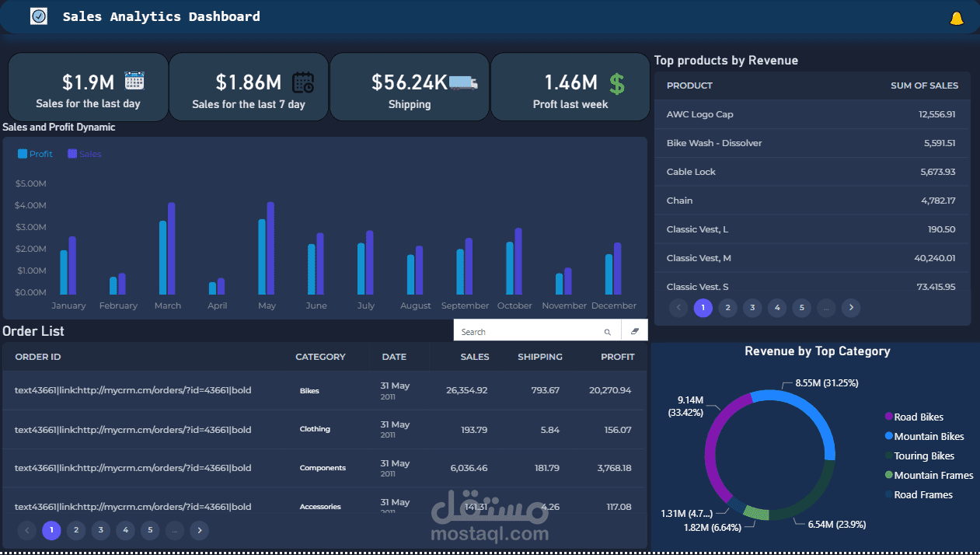This screenshot has height=555, width=980.
Task: Click the calendar-clock icon beside $1.86M
Action: pos(303,82)
